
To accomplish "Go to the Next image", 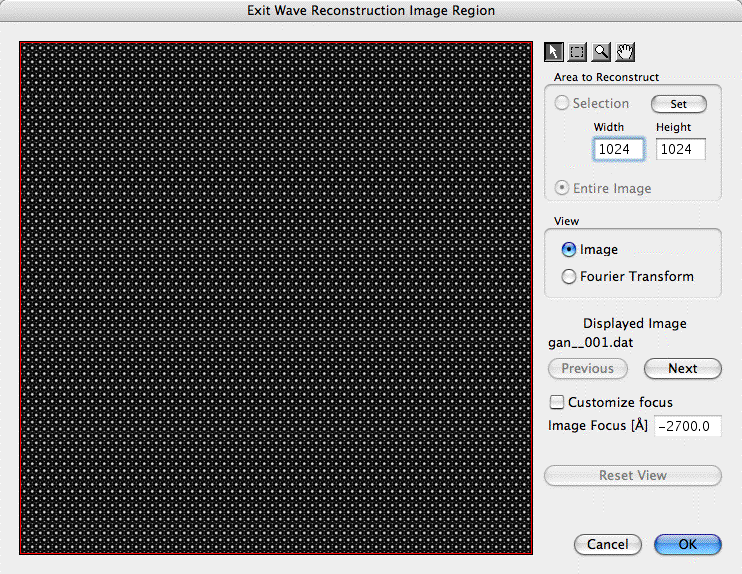I will point(682,369).
